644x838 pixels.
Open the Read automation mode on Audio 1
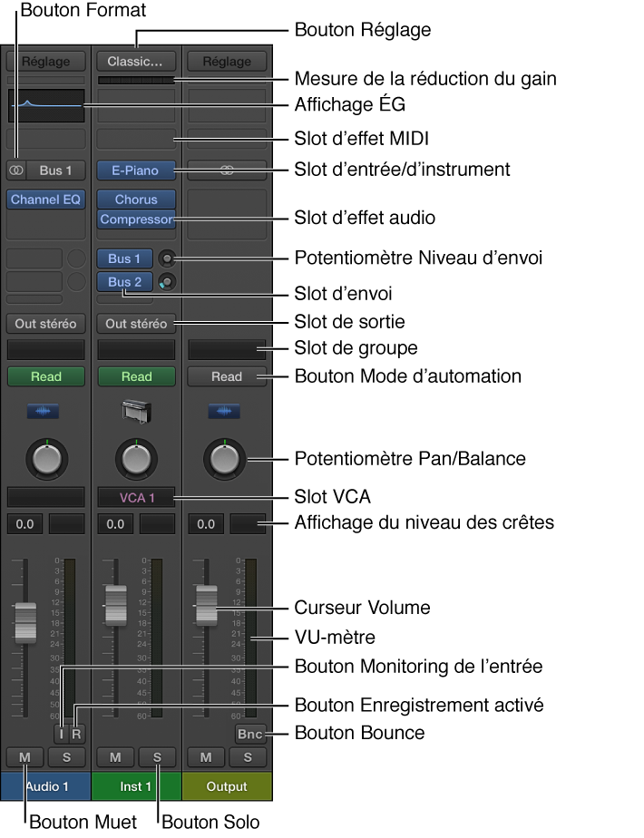pos(46,376)
